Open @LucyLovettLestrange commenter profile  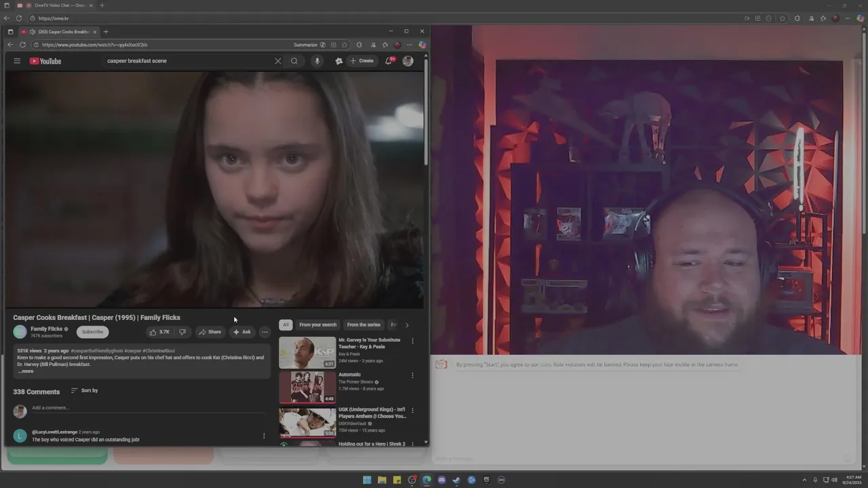pyautogui.click(x=54, y=432)
